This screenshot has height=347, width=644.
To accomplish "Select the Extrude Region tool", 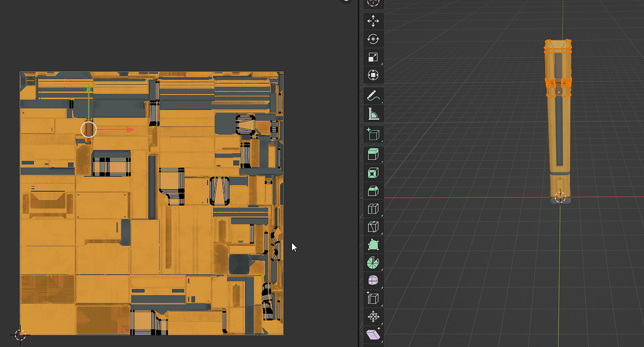I will click(372, 153).
